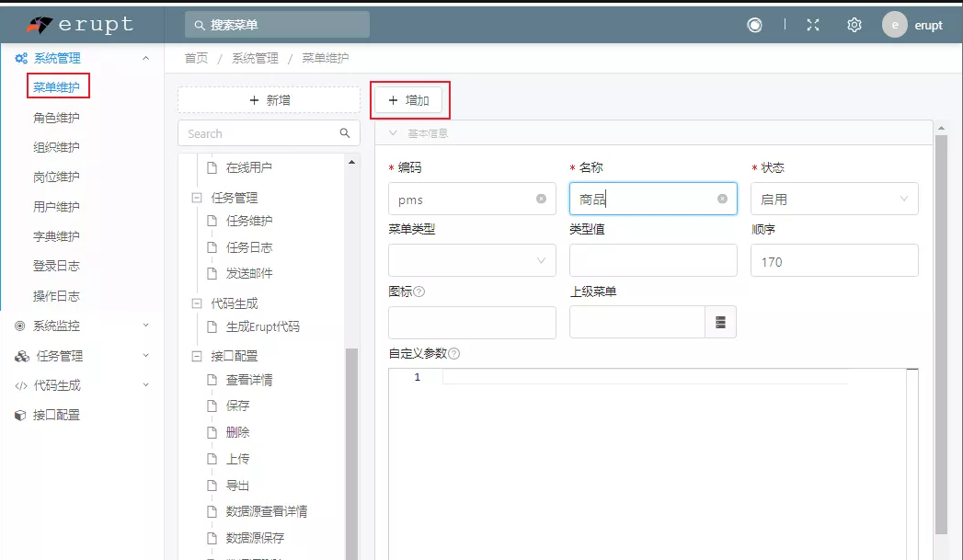The height and width of the screenshot is (560, 963).
Task: Open 岗位维护 in sidebar
Action: [56, 177]
